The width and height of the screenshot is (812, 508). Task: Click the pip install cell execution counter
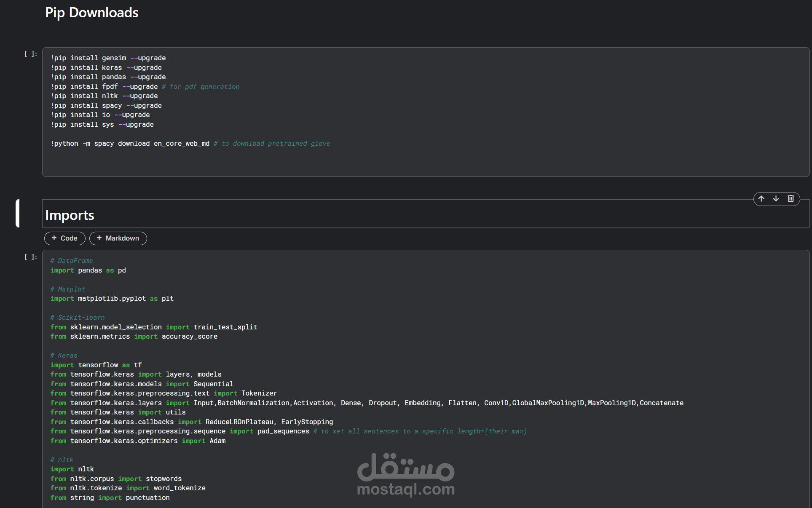[x=30, y=54]
